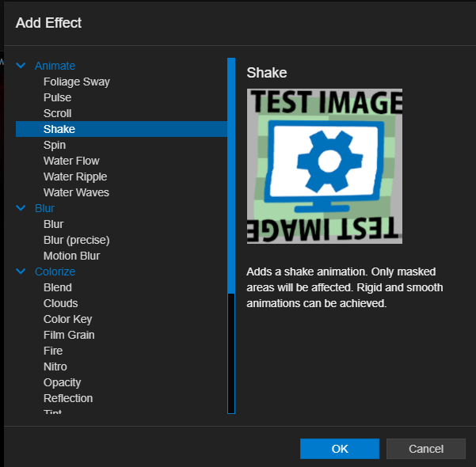Collapse the Colorize category chevron
Viewport: 476px width, 467px height.
pos(21,271)
